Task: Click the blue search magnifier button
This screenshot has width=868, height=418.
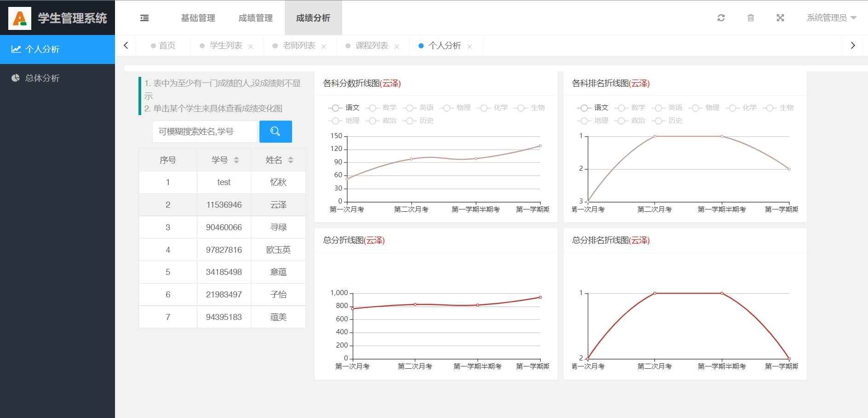Action: (x=276, y=132)
